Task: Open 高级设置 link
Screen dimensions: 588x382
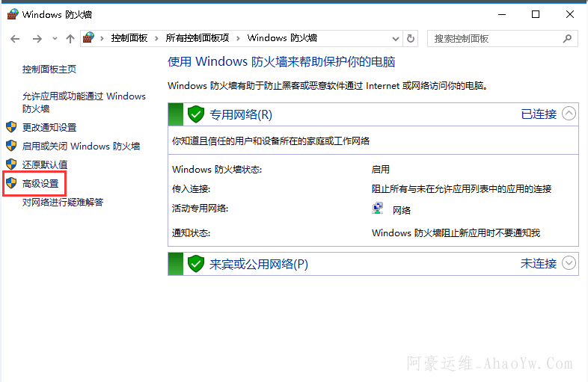Action: pos(40,184)
